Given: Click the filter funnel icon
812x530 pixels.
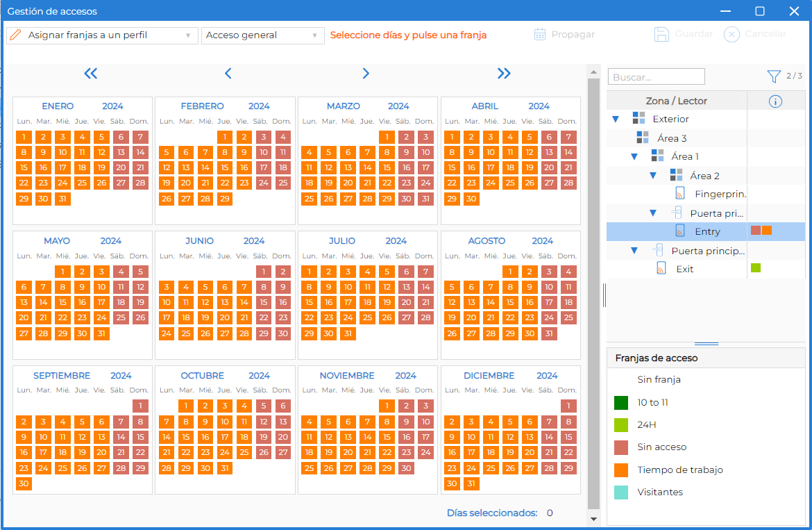Looking at the screenshot, I should pos(774,76).
